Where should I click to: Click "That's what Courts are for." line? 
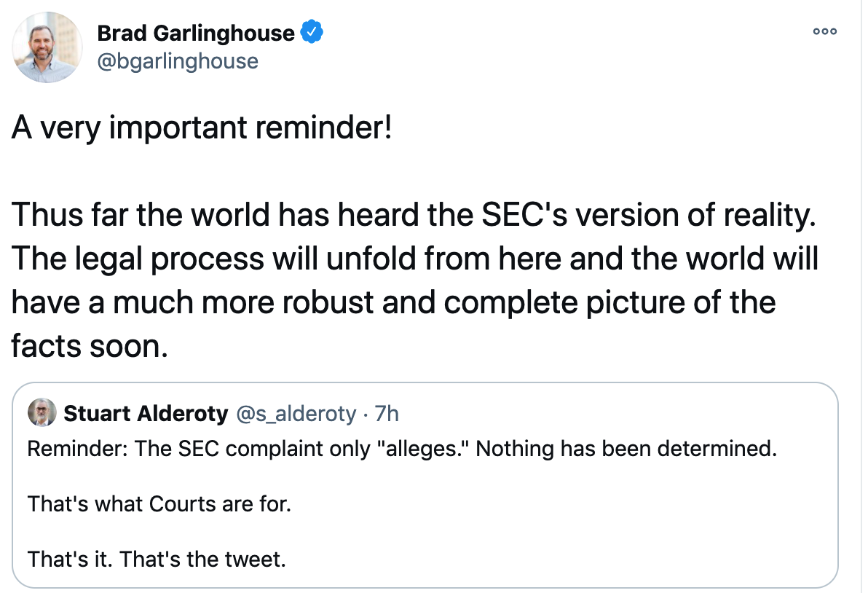tap(159, 503)
